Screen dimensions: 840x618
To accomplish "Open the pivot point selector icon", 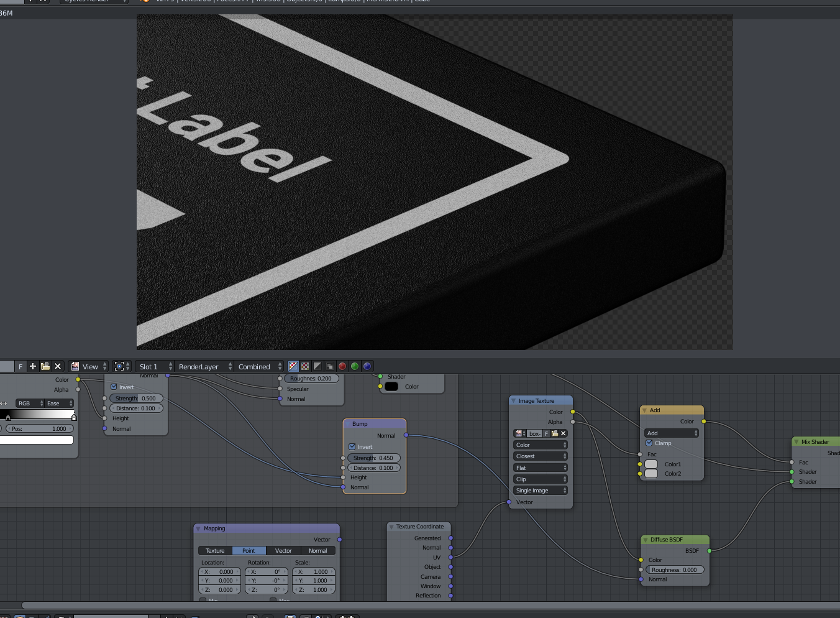I will (121, 366).
